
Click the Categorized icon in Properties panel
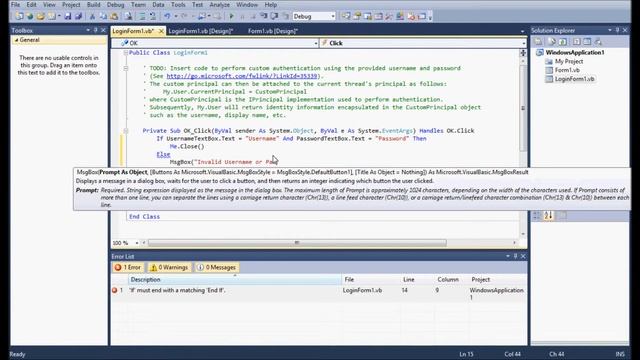[x=537, y=216]
